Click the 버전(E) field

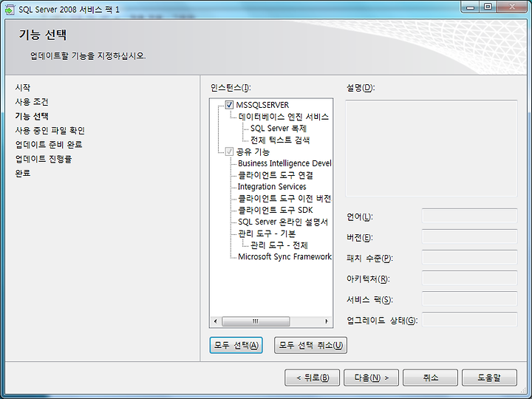point(470,237)
